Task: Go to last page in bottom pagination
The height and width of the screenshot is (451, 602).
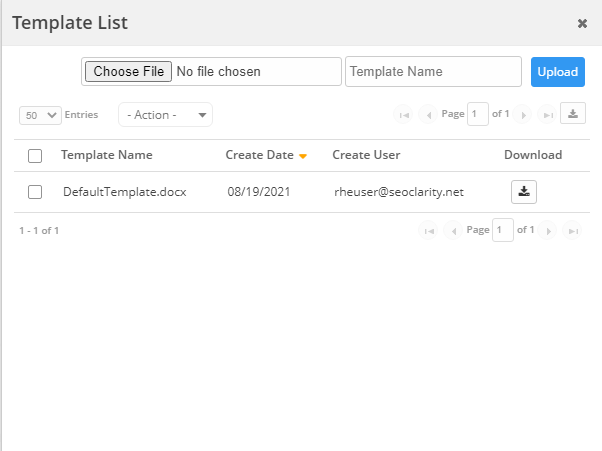Action: coord(572,231)
